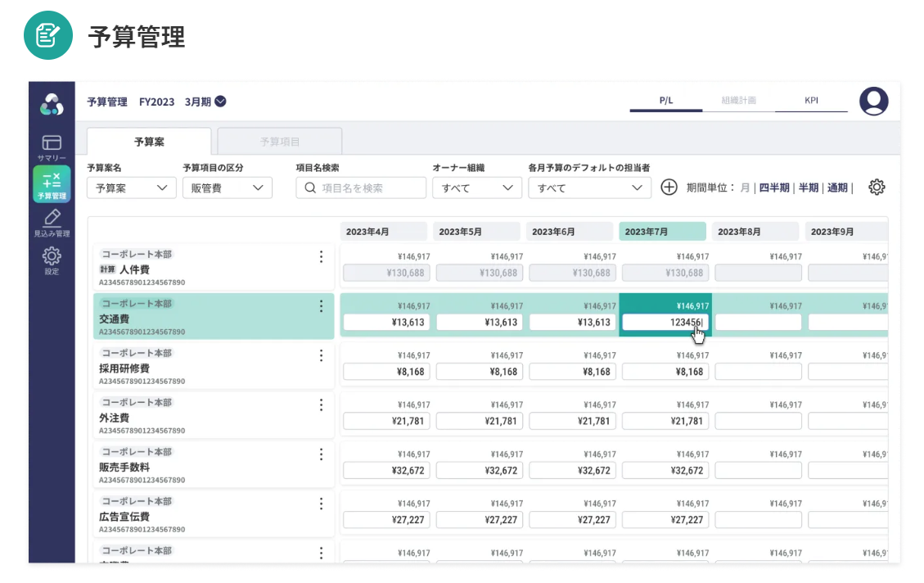The width and height of the screenshot is (924, 583).
Task: Expand the FY2023 3月期 period selector
Action: tap(220, 102)
